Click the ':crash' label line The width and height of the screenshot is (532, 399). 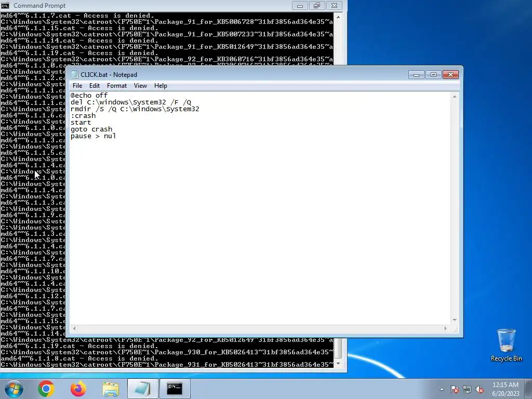click(83, 116)
